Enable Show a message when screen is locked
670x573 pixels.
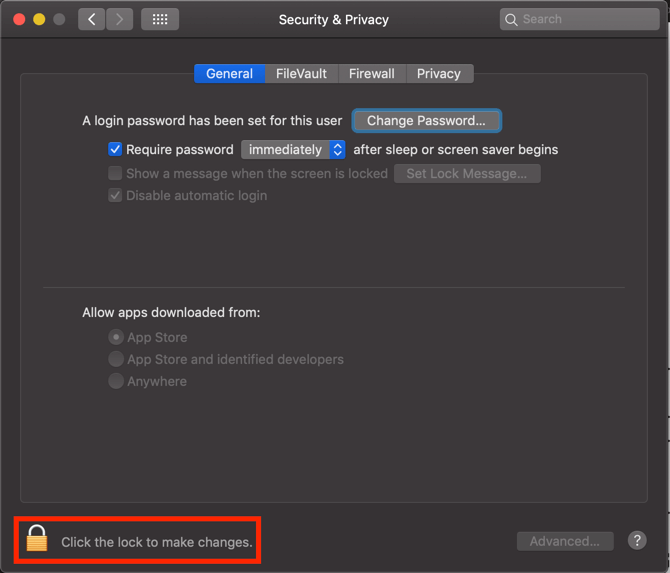click(x=115, y=173)
